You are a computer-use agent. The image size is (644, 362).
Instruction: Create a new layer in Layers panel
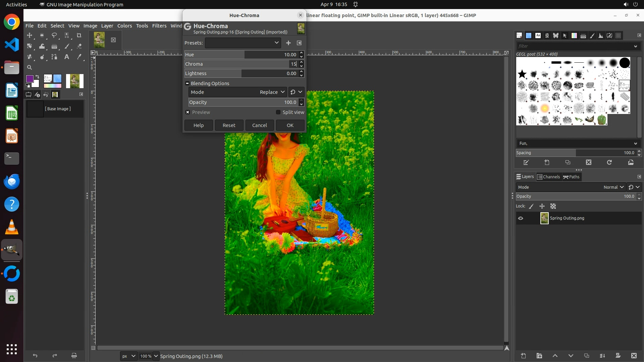point(523,356)
